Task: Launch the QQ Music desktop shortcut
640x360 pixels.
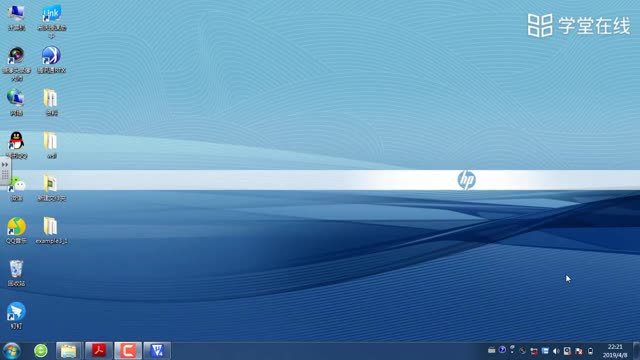Action: click(16, 231)
